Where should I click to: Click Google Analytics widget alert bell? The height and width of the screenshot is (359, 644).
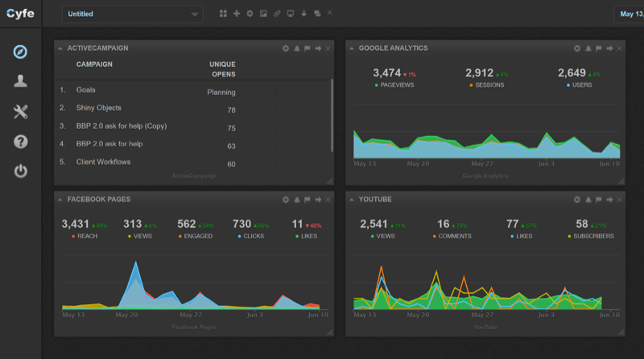588,48
